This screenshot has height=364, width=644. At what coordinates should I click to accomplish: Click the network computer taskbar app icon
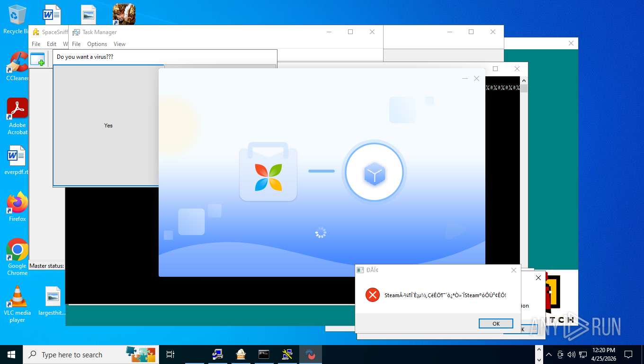point(218,355)
